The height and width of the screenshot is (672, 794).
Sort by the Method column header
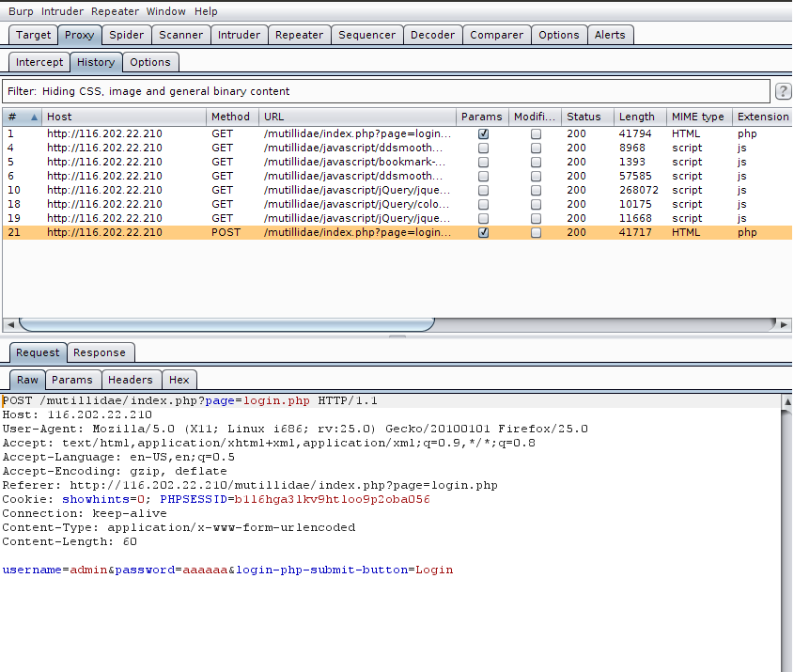click(232, 117)
